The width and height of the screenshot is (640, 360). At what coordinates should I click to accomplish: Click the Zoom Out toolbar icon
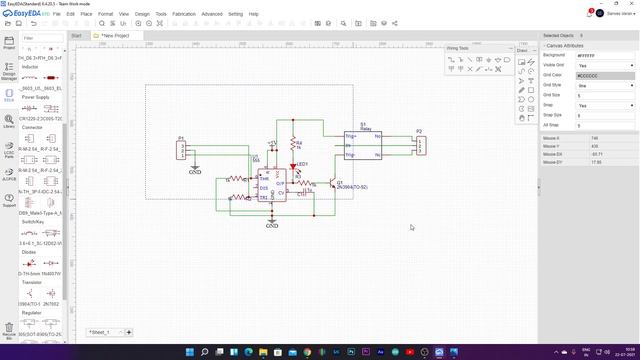tap(149, 24)
